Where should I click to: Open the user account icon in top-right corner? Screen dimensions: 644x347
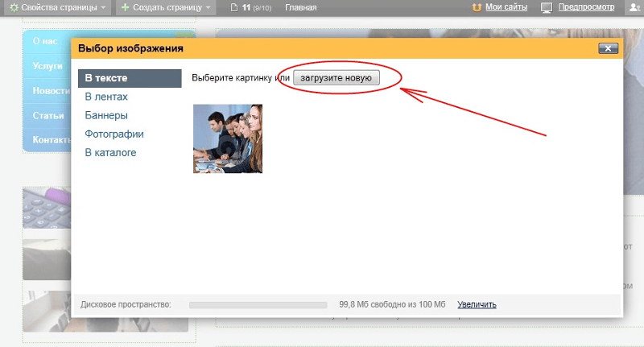tap(632, 7)
